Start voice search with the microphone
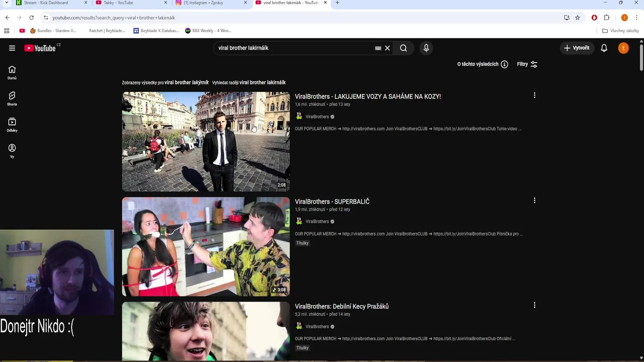The height and width of the screenshot is (362, 644). tap(426, 48)
